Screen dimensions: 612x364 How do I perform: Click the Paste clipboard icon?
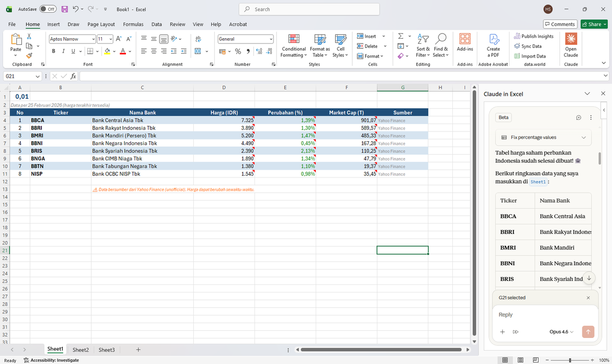tap(16, 40)
